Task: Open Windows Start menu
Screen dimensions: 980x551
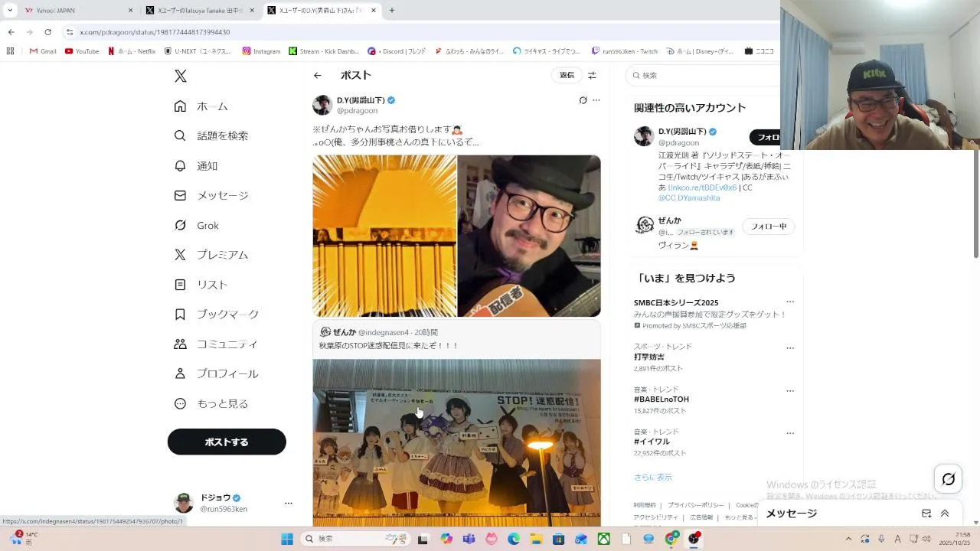Action: (x=287, y=539)
